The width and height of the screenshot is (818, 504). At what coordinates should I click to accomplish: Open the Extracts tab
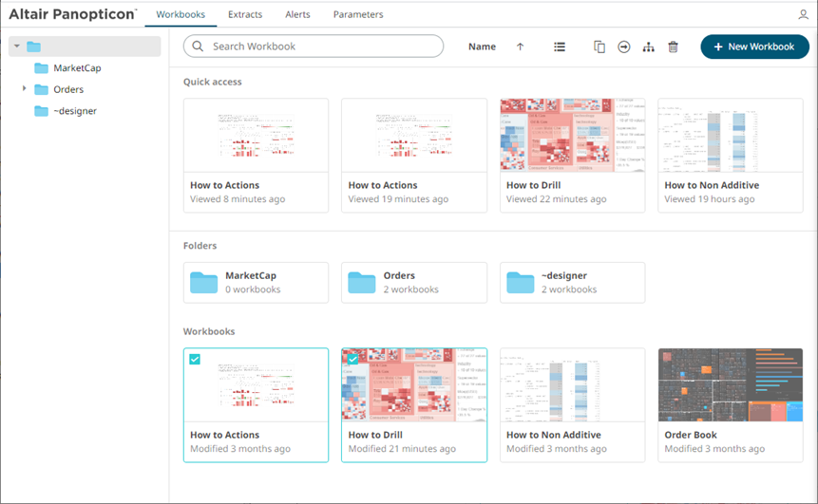tap(245, 14)
